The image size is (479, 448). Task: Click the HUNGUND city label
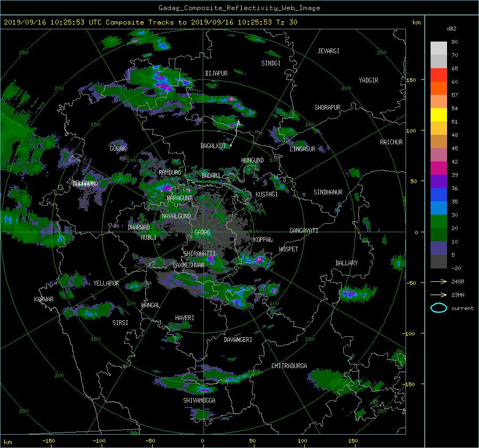(252, 160)
